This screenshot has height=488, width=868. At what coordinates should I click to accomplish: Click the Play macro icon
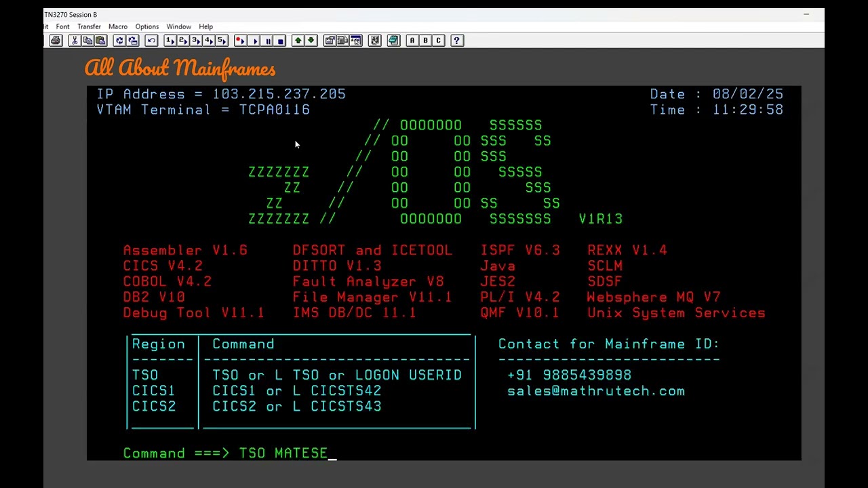tap(254, 41)
